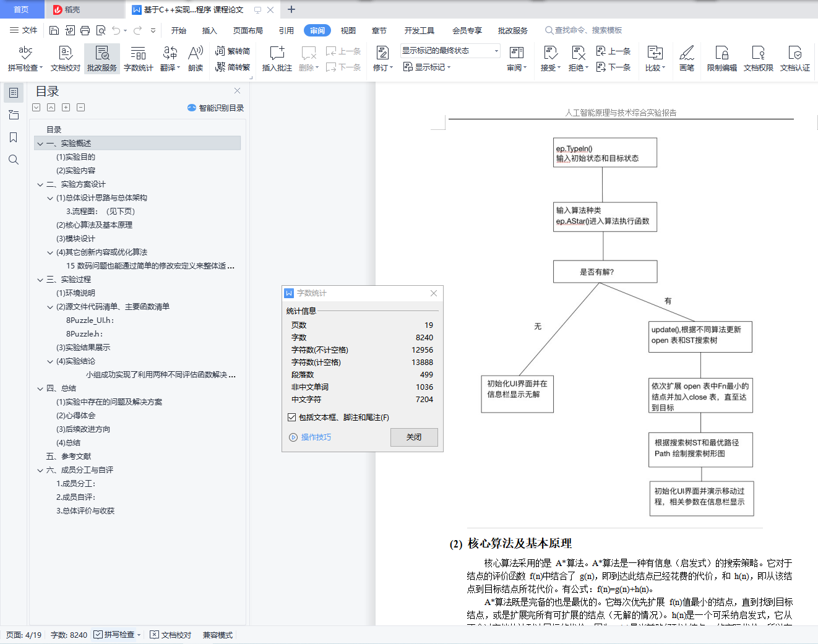Toggle 包括文本框、脚注和尾注 checkbox
Image resolution: width=818 pixels, height=644 pixels.
[292, 418]
